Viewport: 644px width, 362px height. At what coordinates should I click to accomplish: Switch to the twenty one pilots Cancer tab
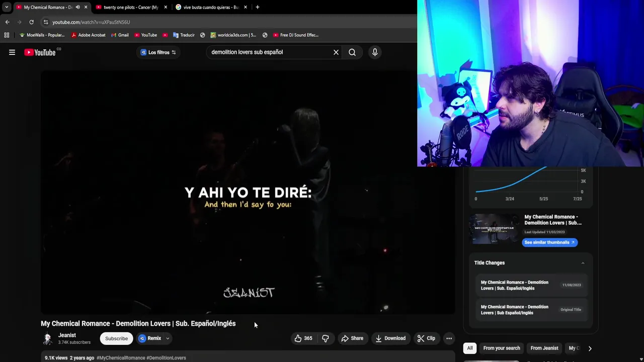pyautogui.click(x=131, y=7)
